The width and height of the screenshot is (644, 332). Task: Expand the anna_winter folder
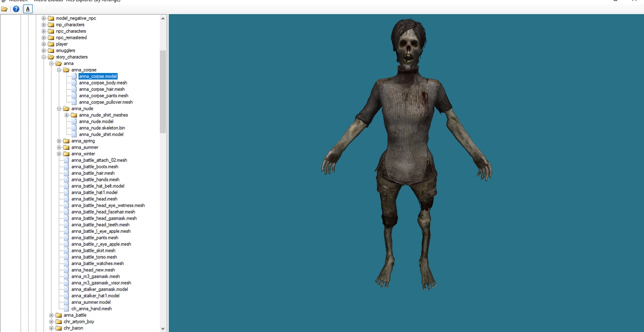pyautogui.click(x=59, y=154)
